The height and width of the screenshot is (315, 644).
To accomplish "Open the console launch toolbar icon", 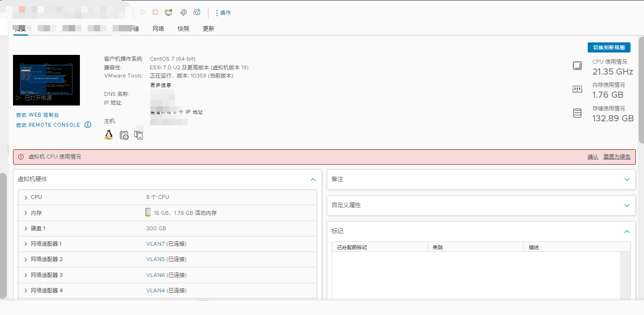I will 168,12.
